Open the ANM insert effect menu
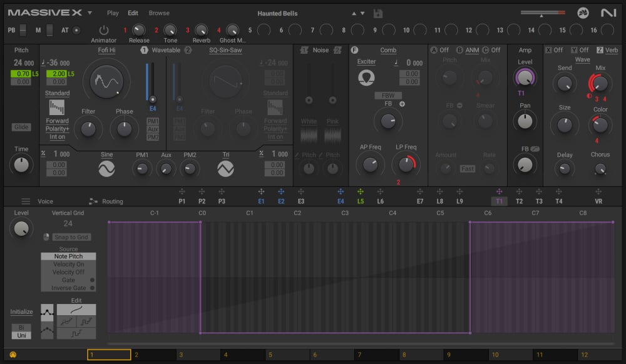Viewport: 626px width, 364px height. (x=472, y=50)
